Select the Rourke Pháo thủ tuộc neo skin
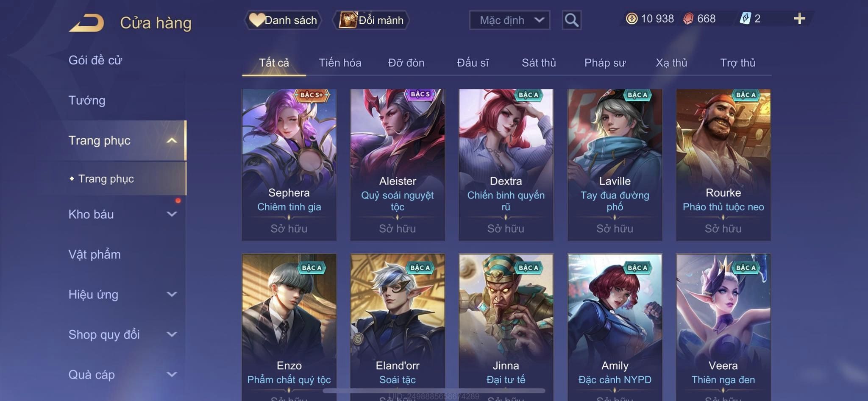The width and height of the screenshot is (868, 401). pyautogui.click(x=723, y=164)
